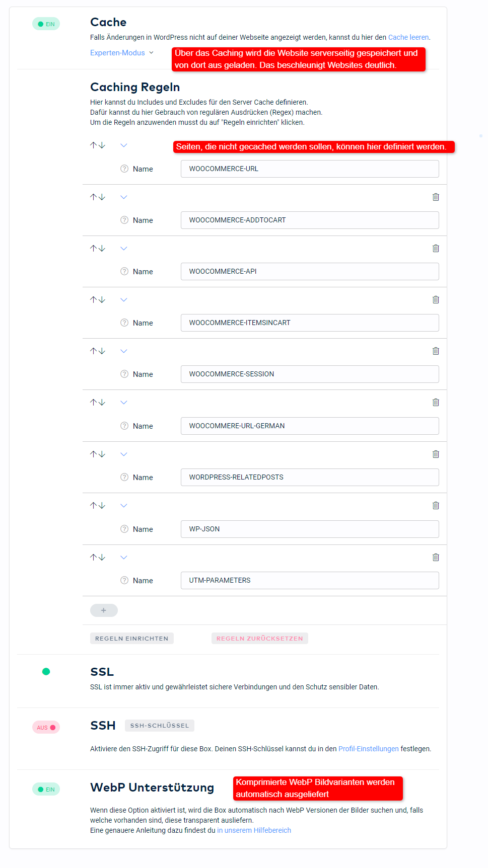Screen dimensions: 488x868
Task: Toggle WebP Unterstützung switch
Action: point(46,790)
